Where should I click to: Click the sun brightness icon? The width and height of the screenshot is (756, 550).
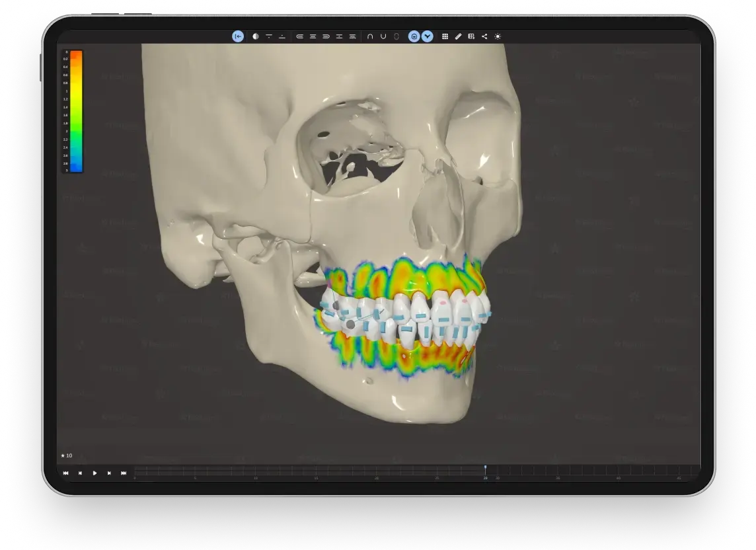point(498,36)
